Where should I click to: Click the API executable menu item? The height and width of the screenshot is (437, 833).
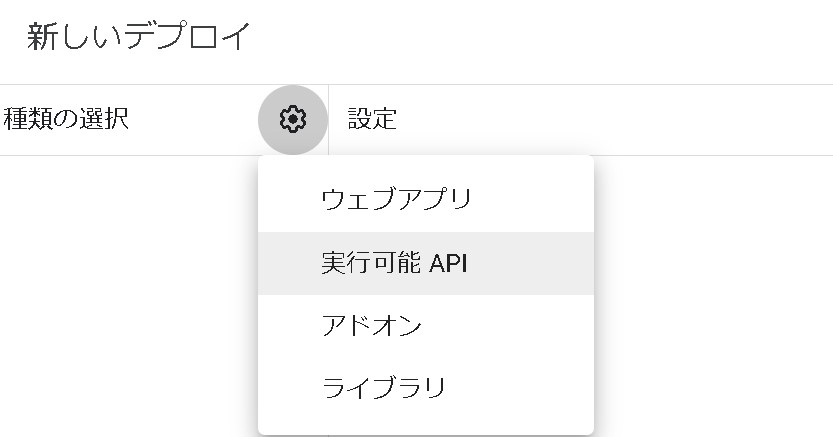tap(394, 263)
